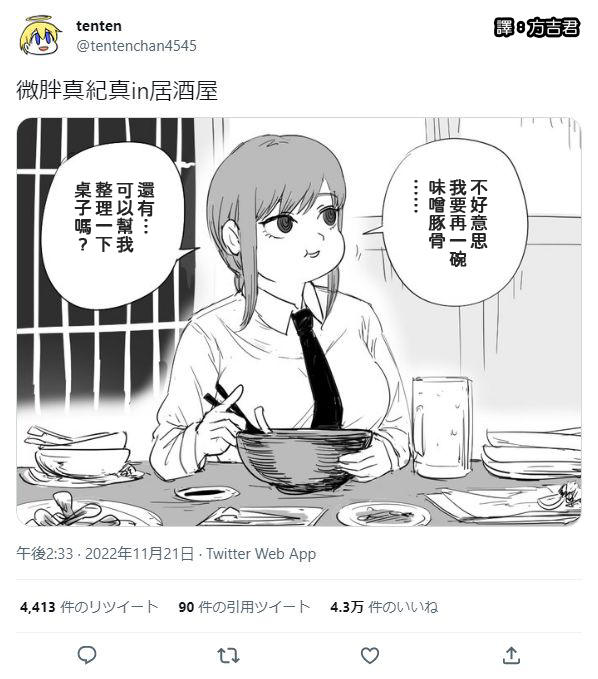Screen dimensions: 598x679
Task: View the 4,413 retweets list
Action: tap(89, 607)
